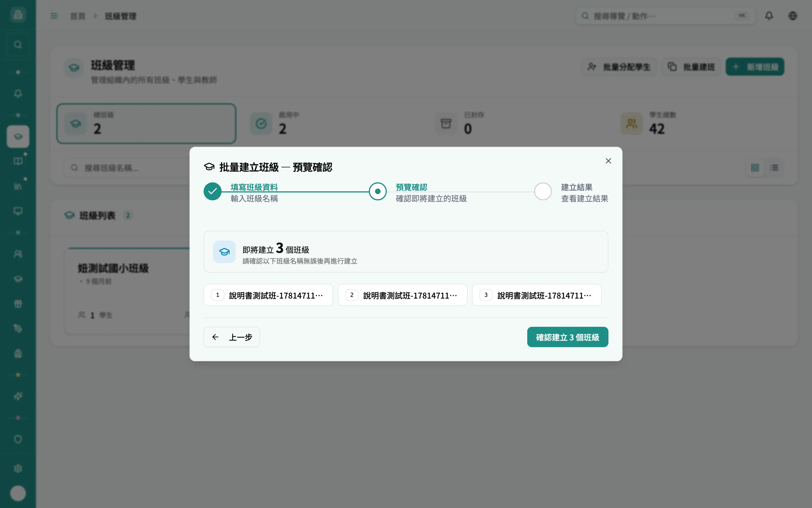Open the sidebar monitor icon
Screen dimensions: 812x508
click(x=18, y=211)
